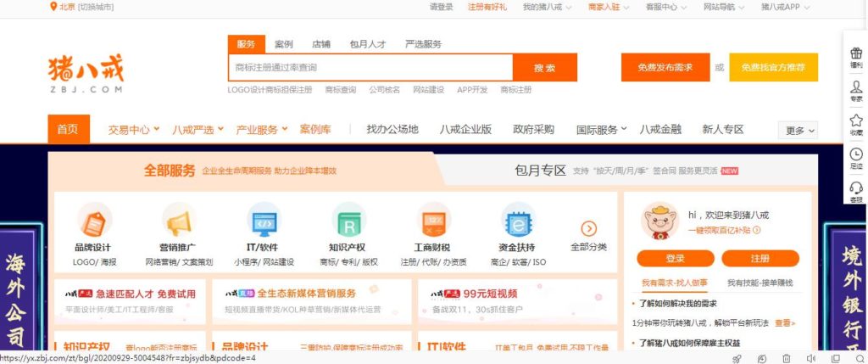Screen dimensions: 868x364
Task: Click the 登录 button in welcome panel
Action: pos(676,258)
